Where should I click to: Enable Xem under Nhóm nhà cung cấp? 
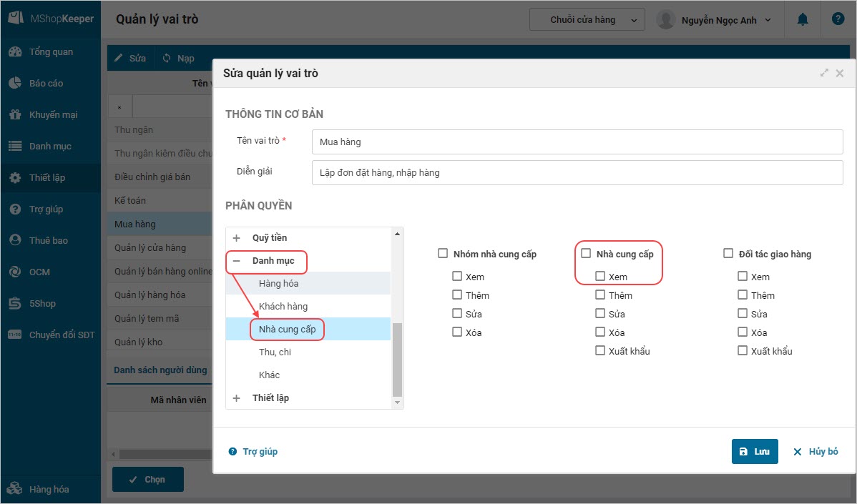pyautogui.click(x=457, y=277)
